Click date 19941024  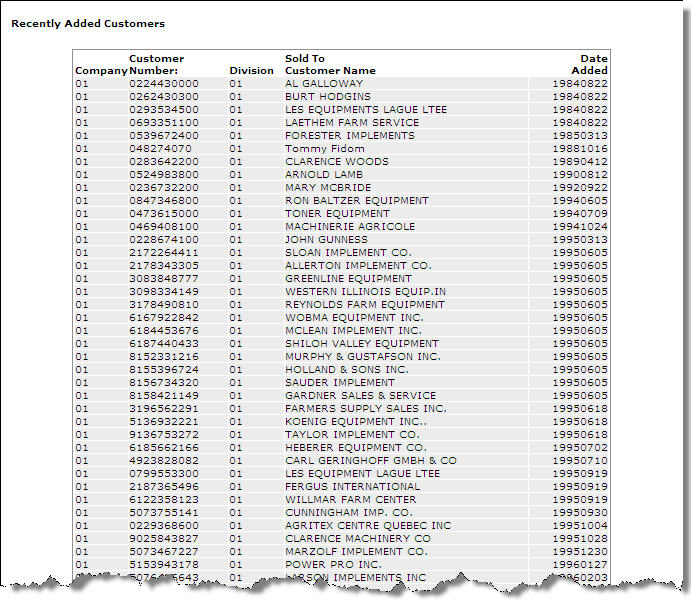580,227
